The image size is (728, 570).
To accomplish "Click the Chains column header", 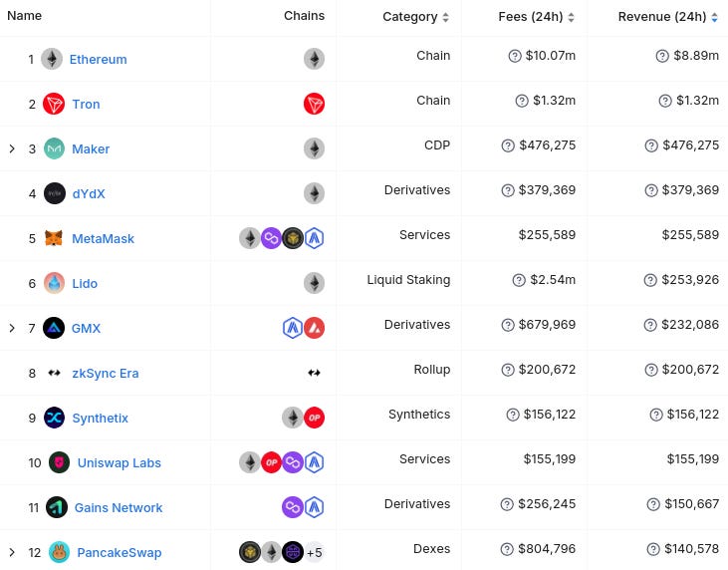I will click(x=304, y=16).
